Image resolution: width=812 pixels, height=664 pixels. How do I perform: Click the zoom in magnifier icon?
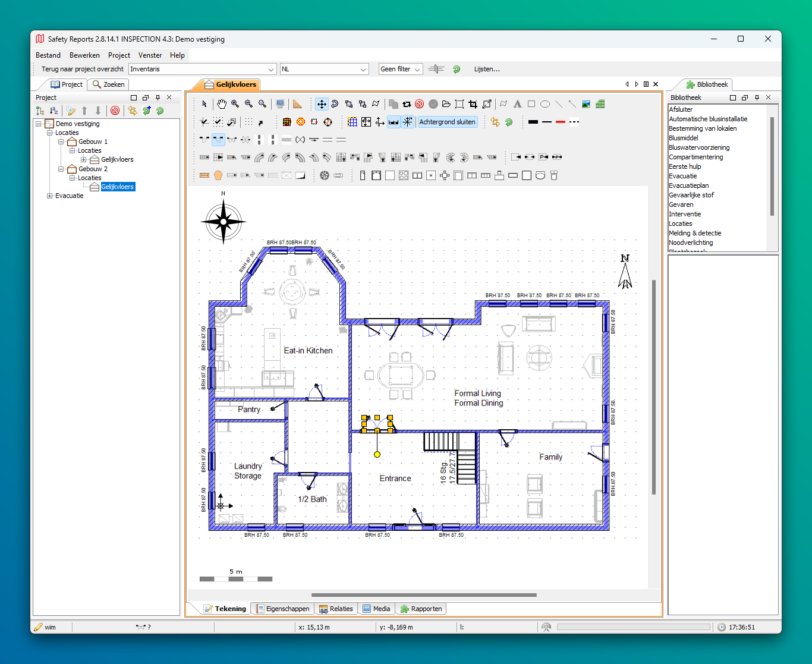click(x=235, y=104)
